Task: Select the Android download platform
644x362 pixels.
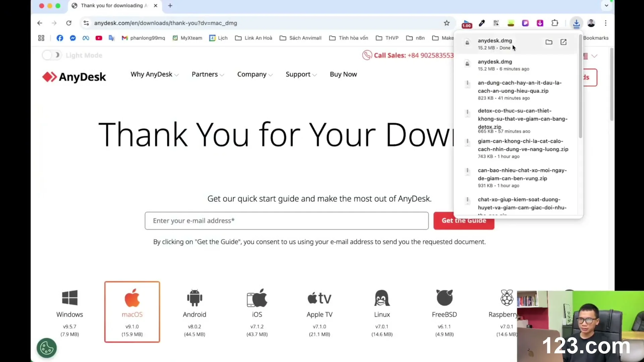Action: coord(195,312)
